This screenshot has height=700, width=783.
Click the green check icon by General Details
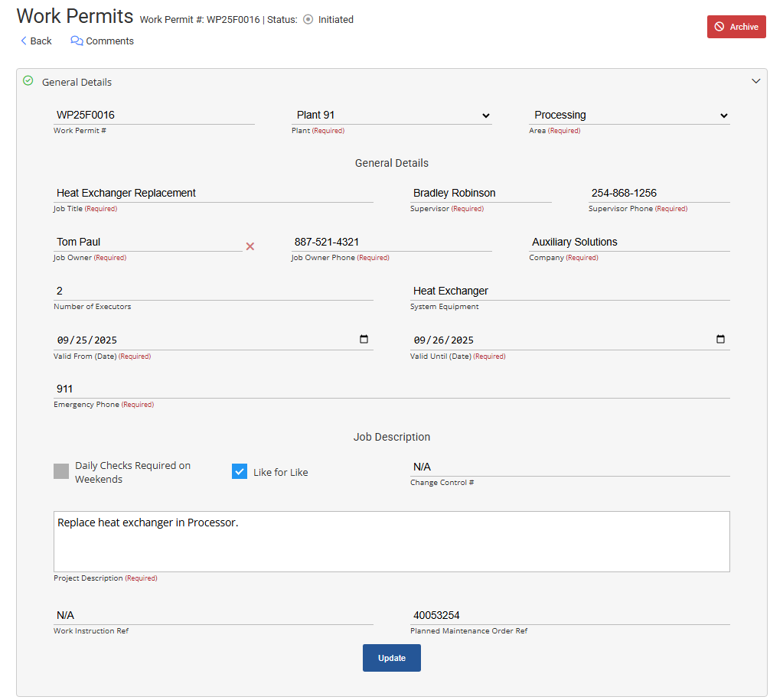click(x=28, y=81)
